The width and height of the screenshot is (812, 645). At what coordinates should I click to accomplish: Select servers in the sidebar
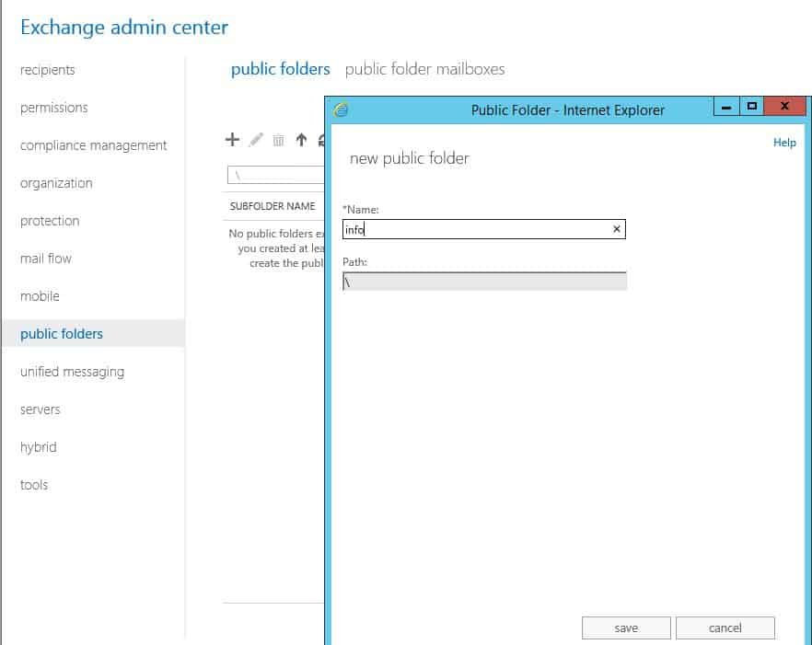(x=41, y=409)
